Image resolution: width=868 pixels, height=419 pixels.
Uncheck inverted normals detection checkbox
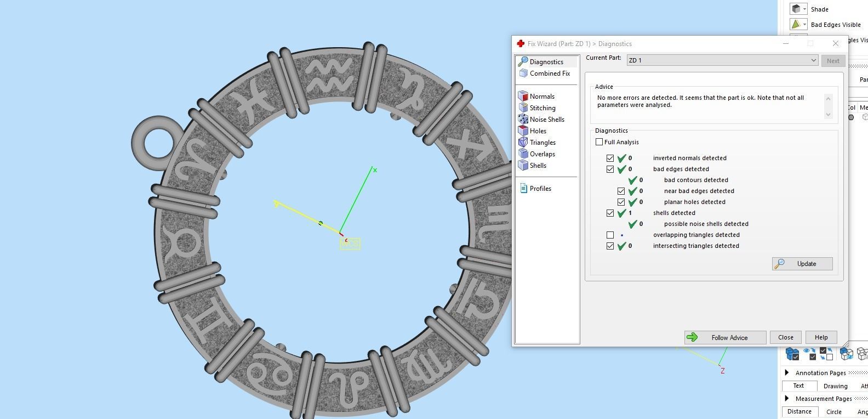point(610,158)
